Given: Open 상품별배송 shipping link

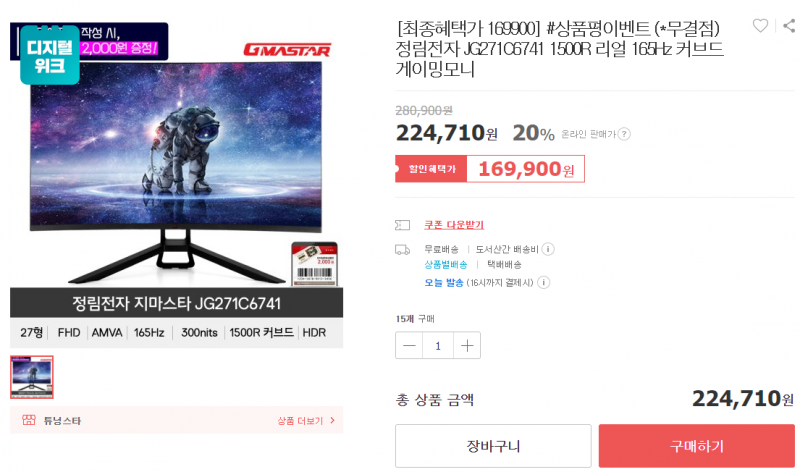Looking at the screenshot, I should click(445, 264).
